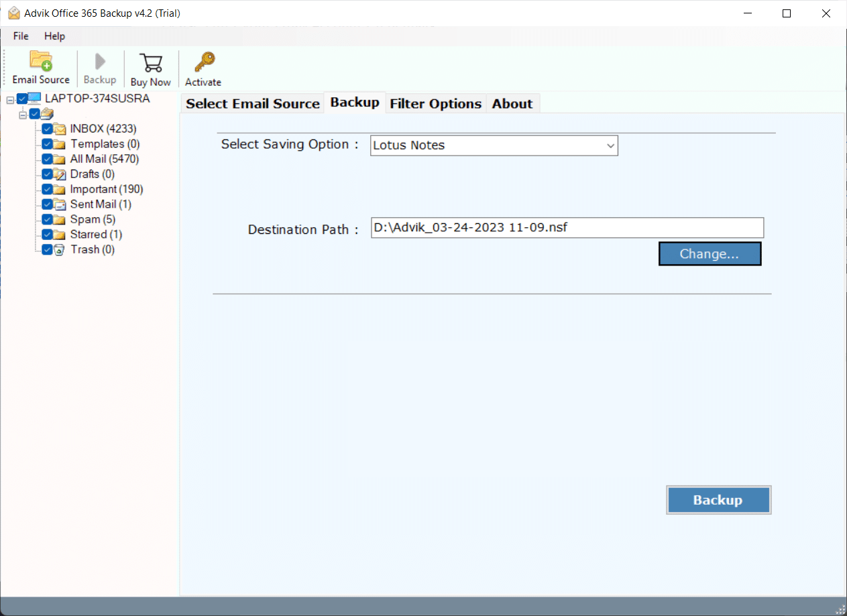The height and width of the screenshot is (616, 847).
Task: Uncheck the Sent Mail (1) checkbox
Action: coord(47,204)
